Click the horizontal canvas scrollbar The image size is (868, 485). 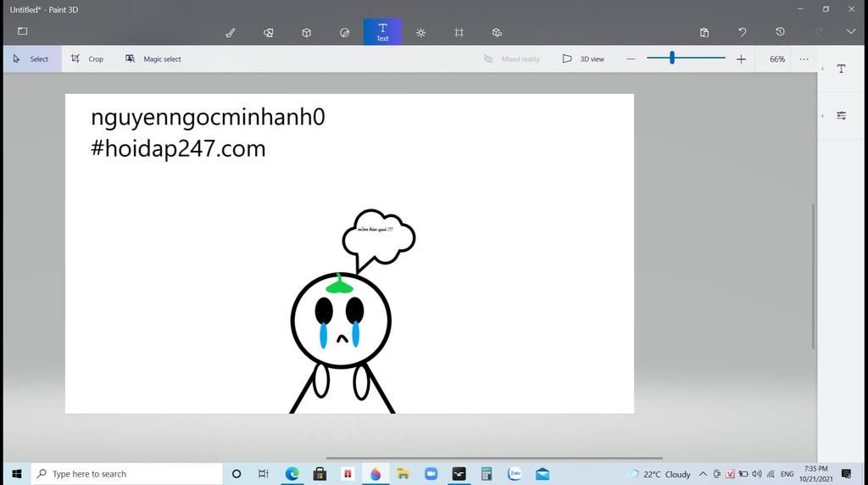pyautogui.click(x=494, y=458)
